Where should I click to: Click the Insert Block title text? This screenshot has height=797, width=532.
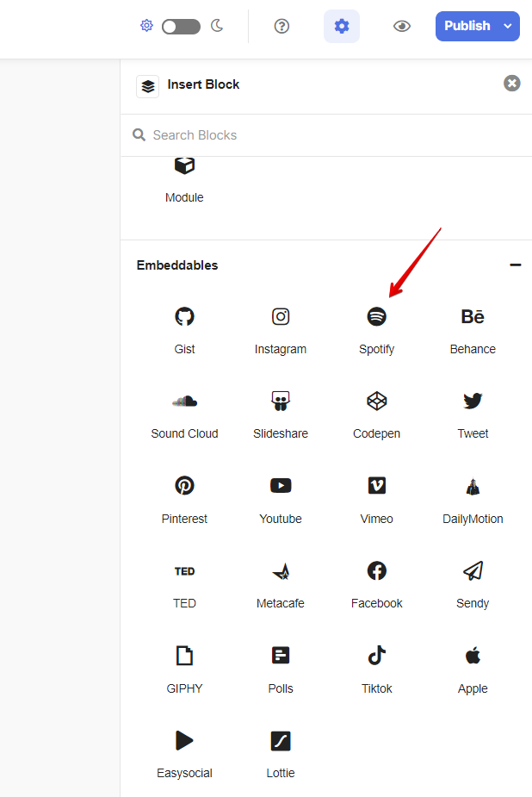203,84
